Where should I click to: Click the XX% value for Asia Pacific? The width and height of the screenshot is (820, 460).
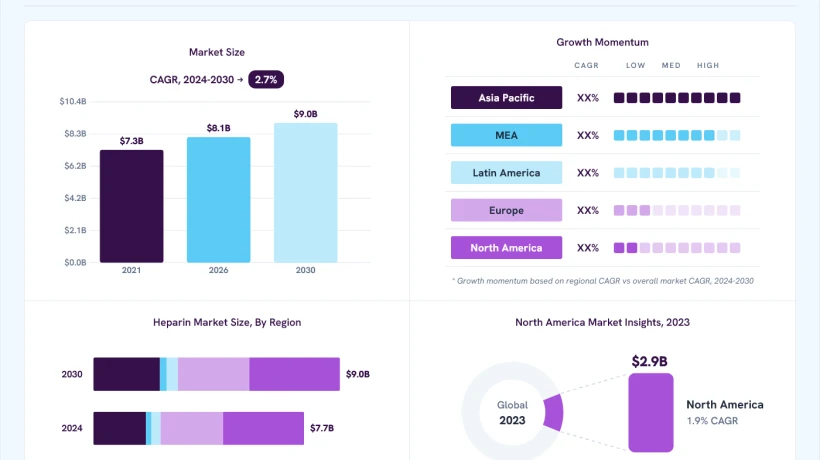coord(588,98)
